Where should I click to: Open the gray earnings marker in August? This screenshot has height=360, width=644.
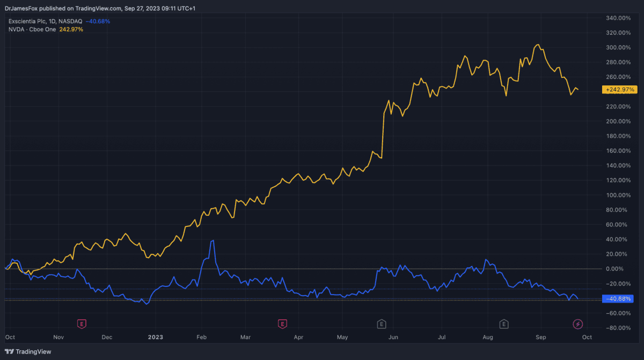[504, 324]
